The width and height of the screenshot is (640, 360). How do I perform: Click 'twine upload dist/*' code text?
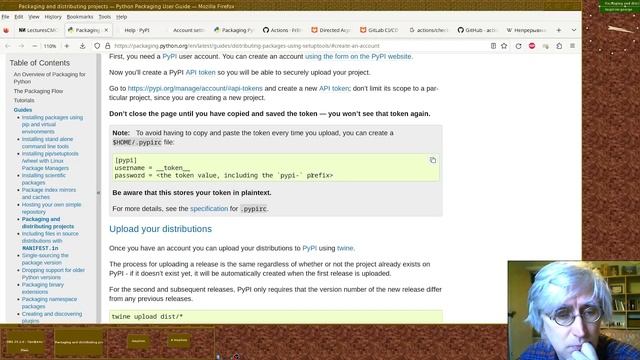click(x=147, y=317)
